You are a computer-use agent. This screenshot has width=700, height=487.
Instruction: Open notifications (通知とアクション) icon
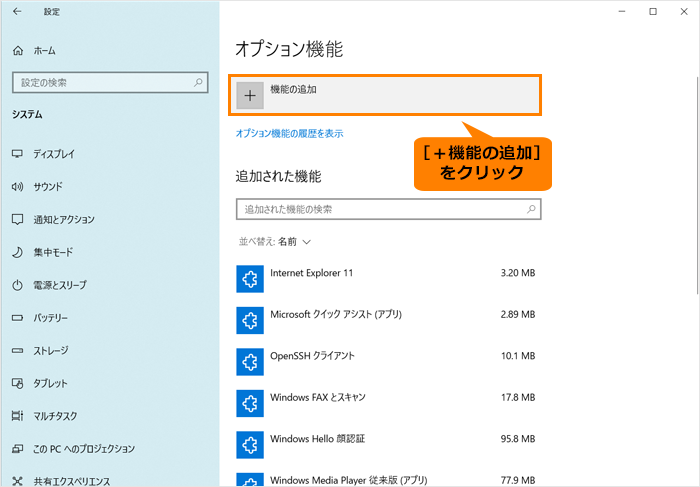[17, 219]
